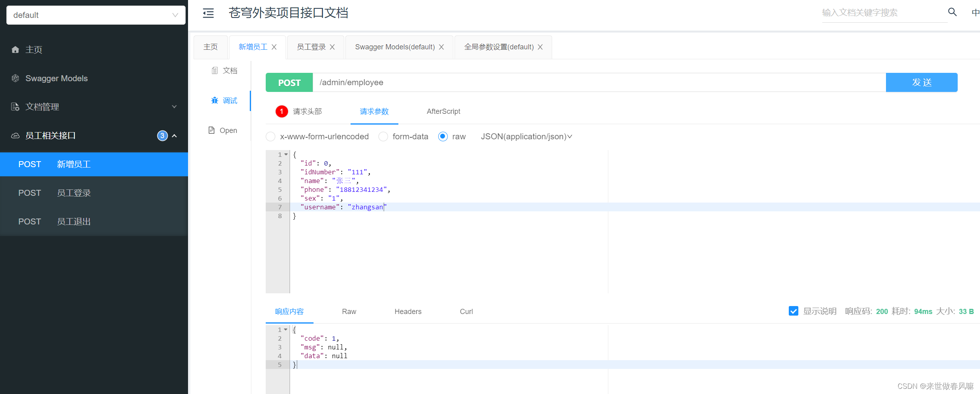This screenshot has height=394, width=980.
Task: Open JSON(application/json) content type dropdown
Action: pyautogui.click(x=527, y=137)
